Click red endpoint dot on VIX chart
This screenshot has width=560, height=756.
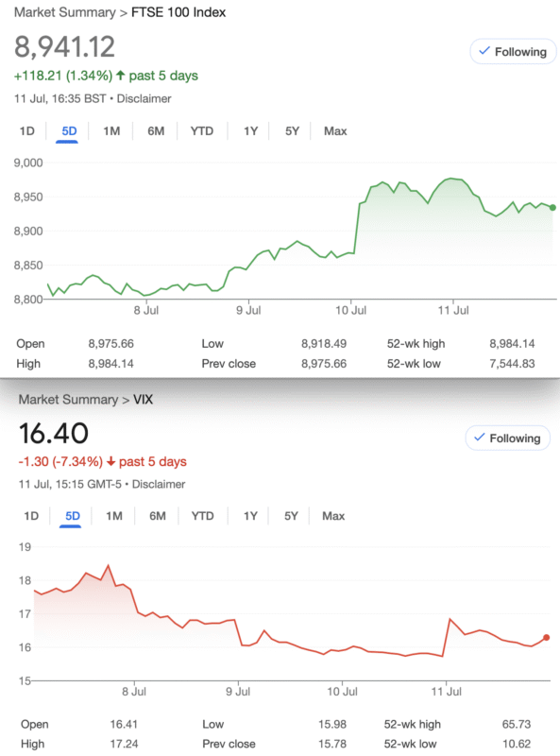[x=546, y=637]
